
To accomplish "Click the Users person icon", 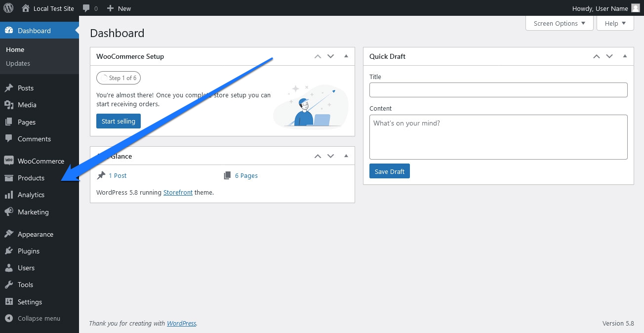I will coord(9,268).
